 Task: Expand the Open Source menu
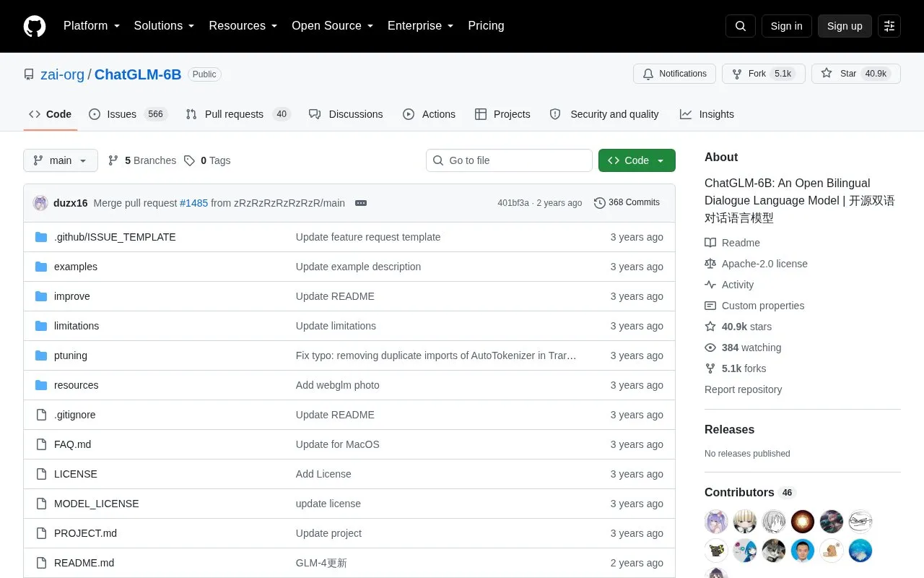332,26
